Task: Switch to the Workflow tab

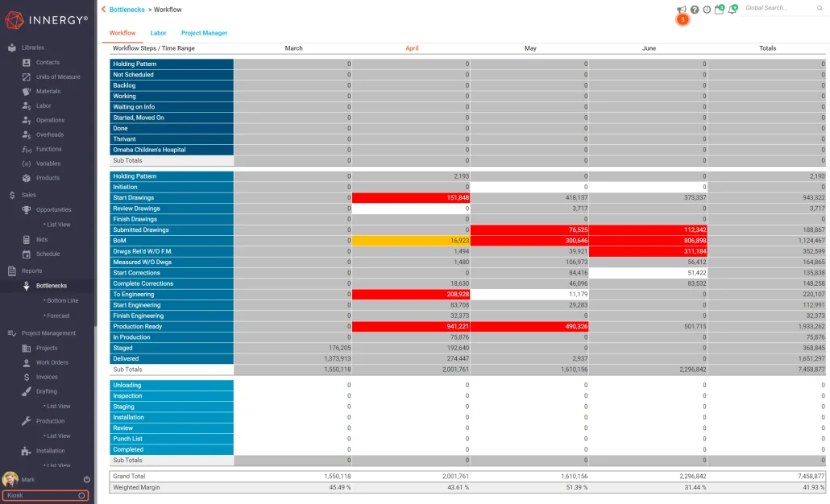Action: [x=122, y=33]
